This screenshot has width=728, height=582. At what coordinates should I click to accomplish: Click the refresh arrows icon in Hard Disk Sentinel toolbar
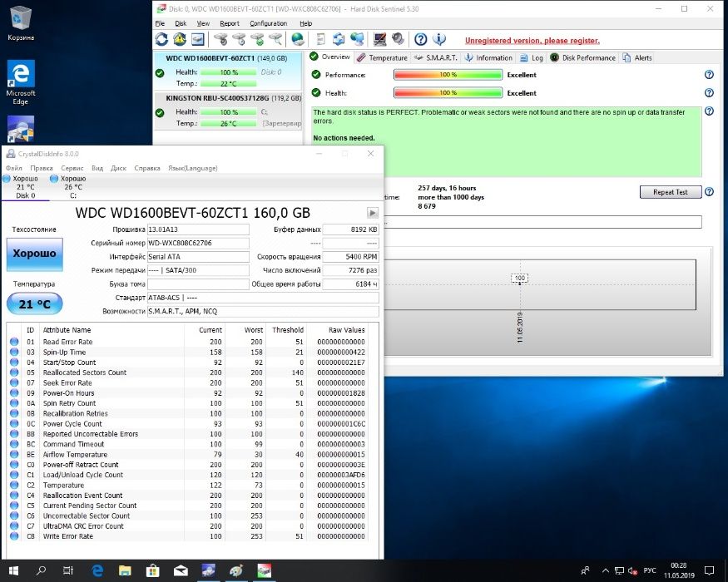click(x=161, y=39)
